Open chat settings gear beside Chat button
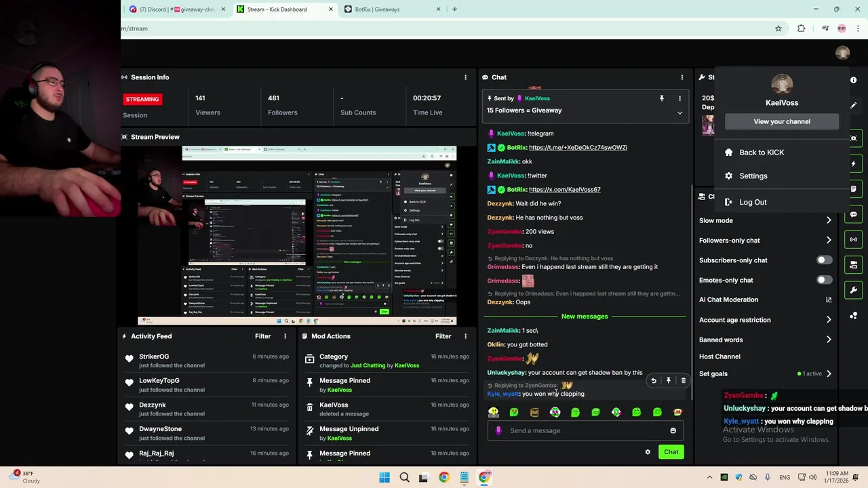868x488 pixels. (x=648, y=452)
